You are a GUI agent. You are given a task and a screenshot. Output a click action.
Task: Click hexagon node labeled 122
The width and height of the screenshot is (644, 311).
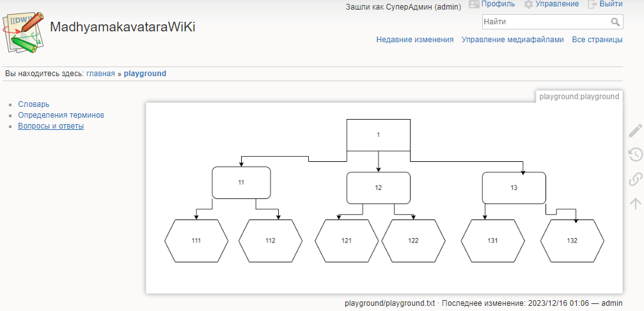pos(413,241)
